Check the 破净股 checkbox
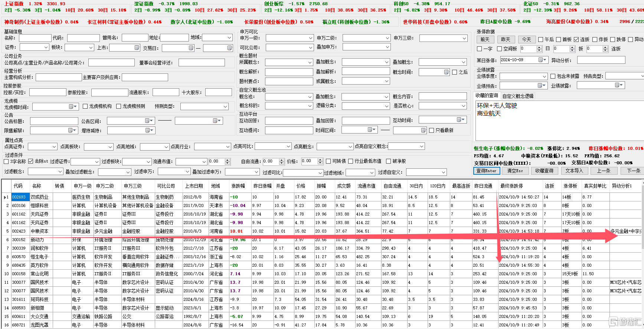The height and width of the screenshot is (329, 644). [x=388, y=161]
